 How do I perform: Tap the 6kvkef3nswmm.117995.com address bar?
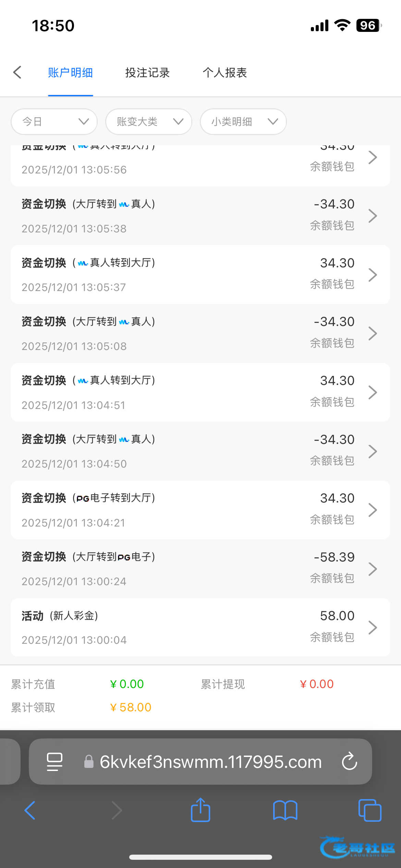coord(210,761)
